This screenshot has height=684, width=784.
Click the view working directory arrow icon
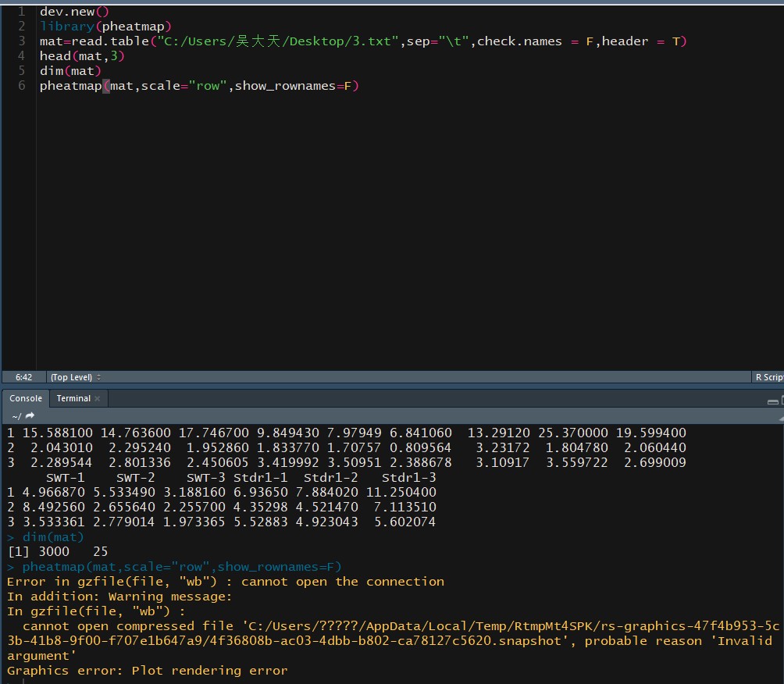click(x=30, y=416)
